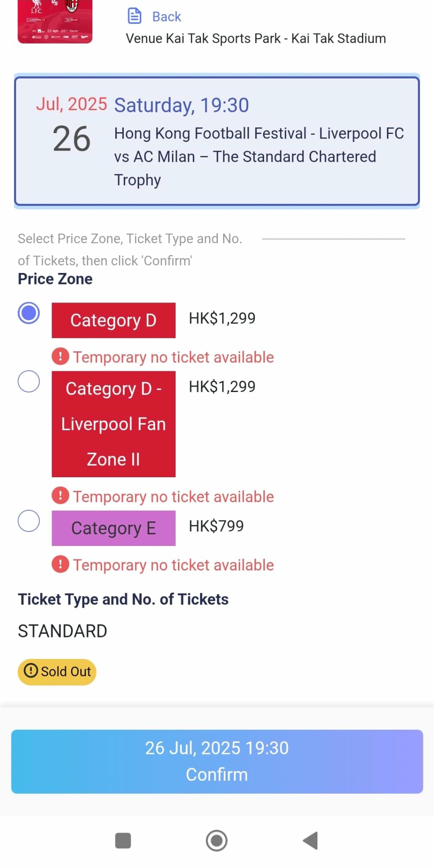This screenshot has height=868, width=434.
Task: Tap warning icon under Category E
Action: [x=60, y=564]
